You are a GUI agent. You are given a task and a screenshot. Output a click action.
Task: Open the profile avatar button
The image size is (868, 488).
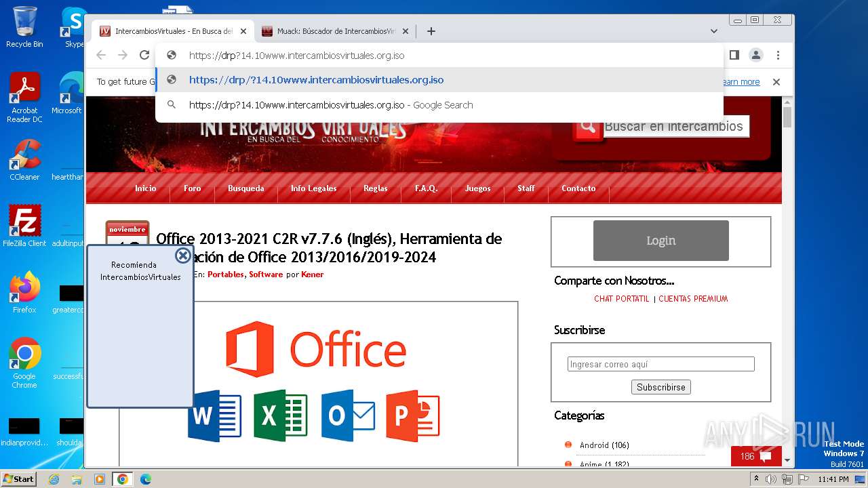click(x=755, y=55)
